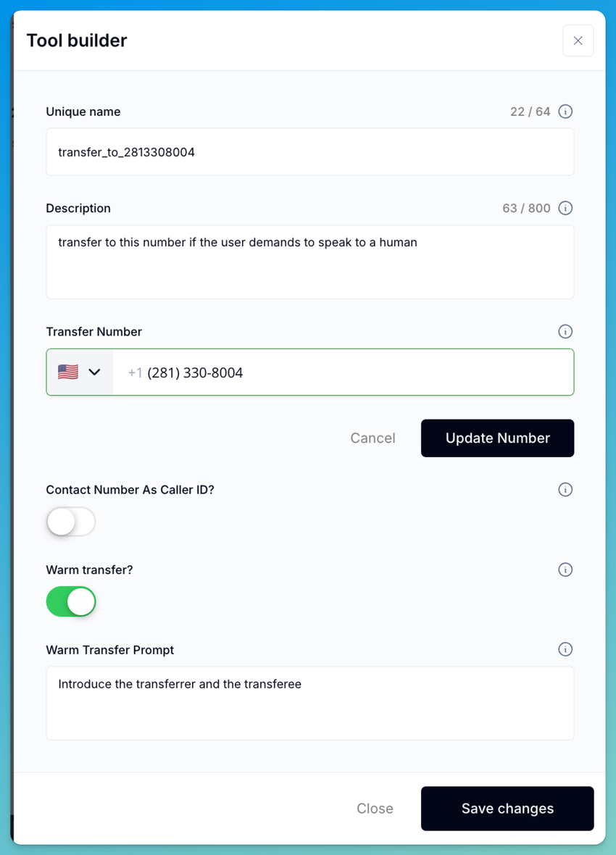Focus the Unique name input field
Image resolution: width=616 pixels, height=855 pixels.
pos(310,151)
